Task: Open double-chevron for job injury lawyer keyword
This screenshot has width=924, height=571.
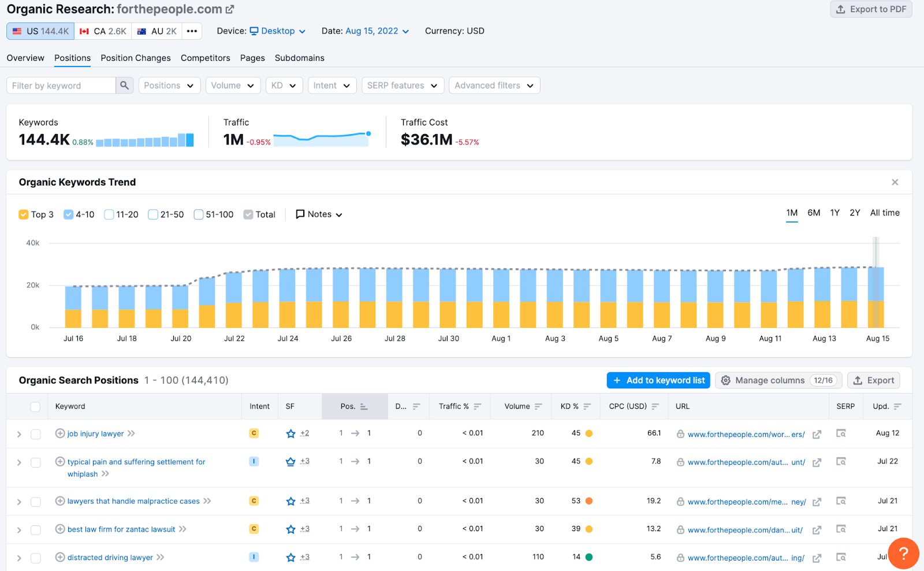Action: 131,433
